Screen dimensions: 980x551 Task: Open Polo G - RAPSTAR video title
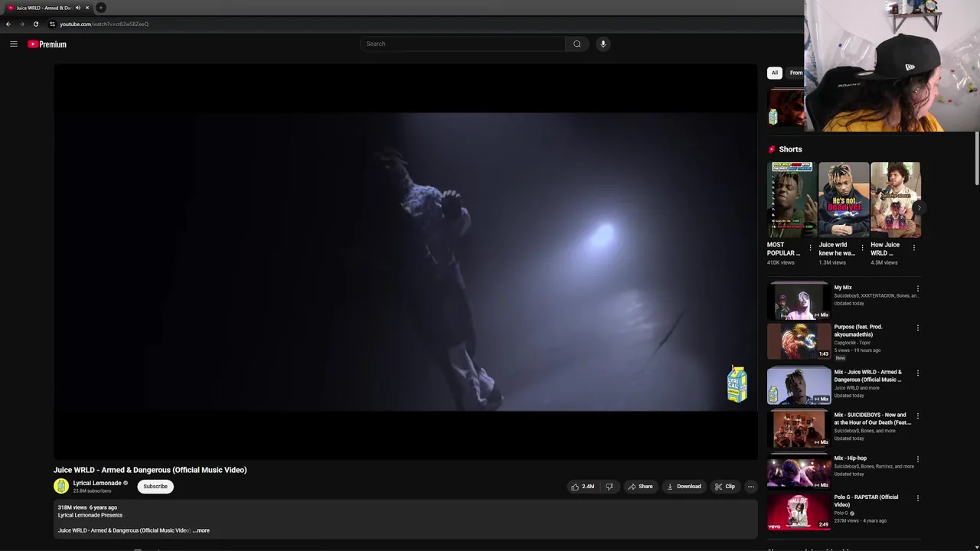click(x=866, y=500)
